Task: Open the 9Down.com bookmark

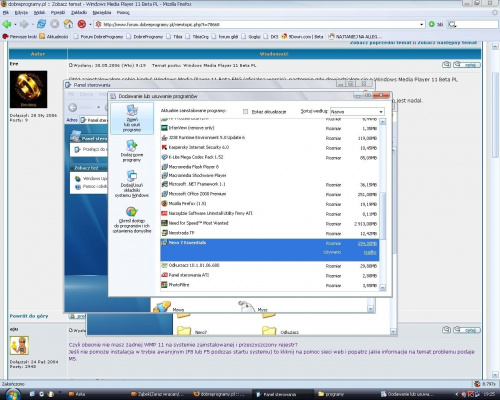Action: [x=302, y=36]
